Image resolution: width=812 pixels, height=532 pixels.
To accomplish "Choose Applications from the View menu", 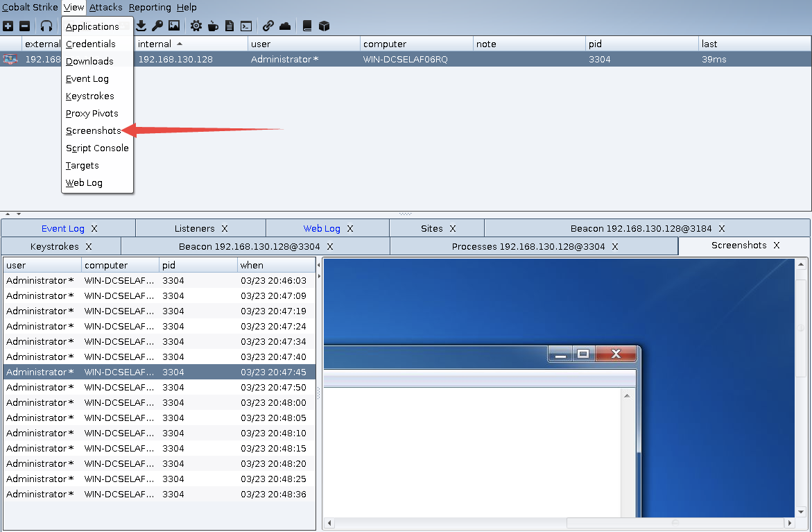I will click(x=97, y=26).
